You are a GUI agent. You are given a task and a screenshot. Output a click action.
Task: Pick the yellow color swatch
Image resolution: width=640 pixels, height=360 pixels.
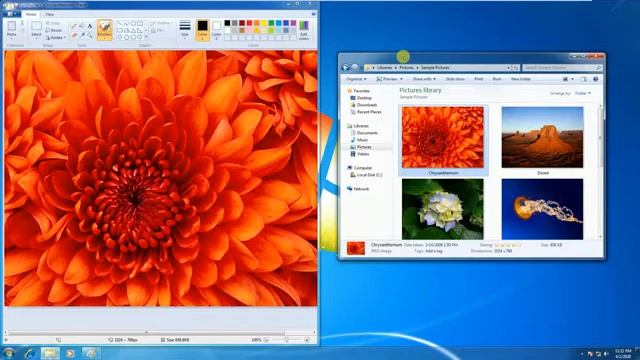point(264,23)
